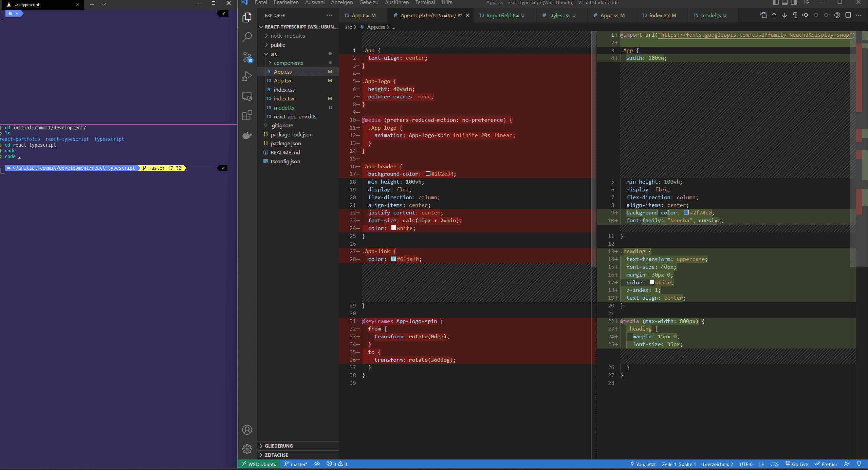868x470 pixels.
Task: Click Go Live in status bar
Action: [796, 464]
